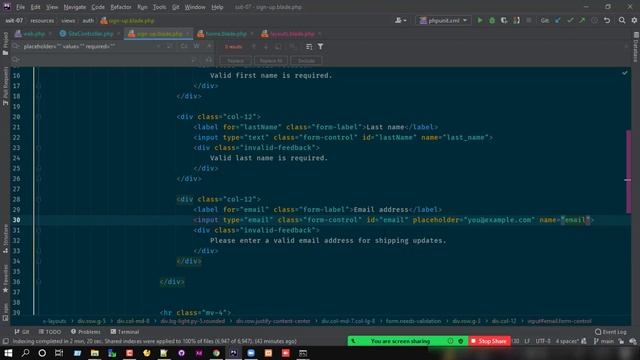Change the UTF-8 file encoding in status bar
The image size is (640, 360).
click(x=543, y=341)
